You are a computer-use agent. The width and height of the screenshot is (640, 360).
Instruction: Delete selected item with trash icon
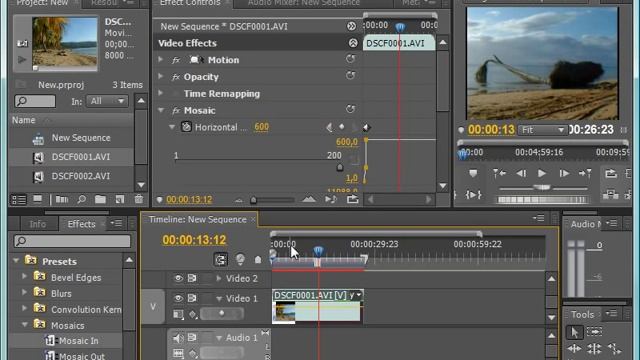click(x=139, y=199)
